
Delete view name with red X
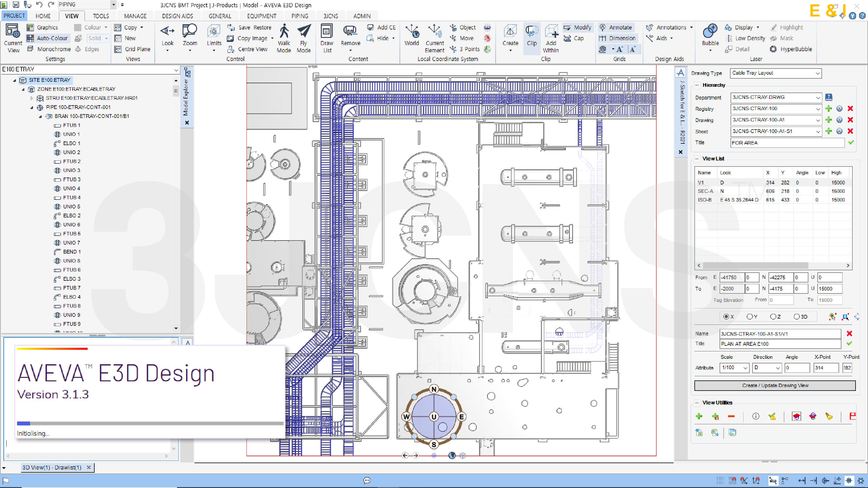tap(849, 333)
